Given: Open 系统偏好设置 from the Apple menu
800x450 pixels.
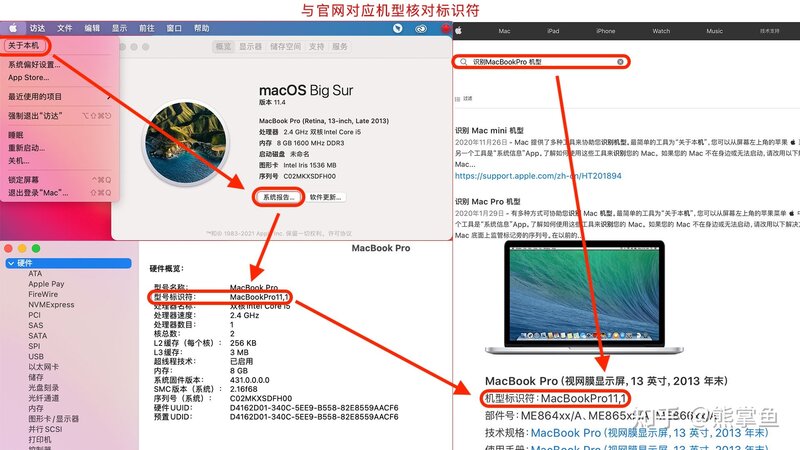Looking at the screenshot, I should point(34,65).
